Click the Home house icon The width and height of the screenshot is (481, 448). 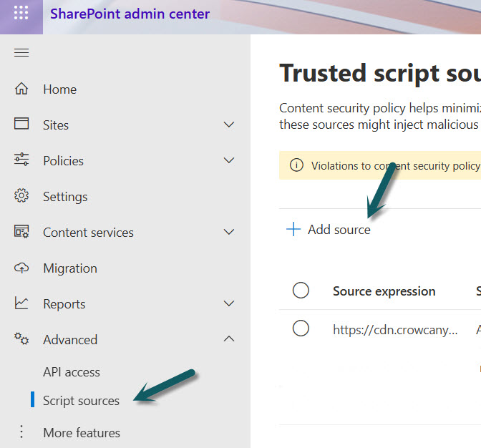(x=21, y=89)
